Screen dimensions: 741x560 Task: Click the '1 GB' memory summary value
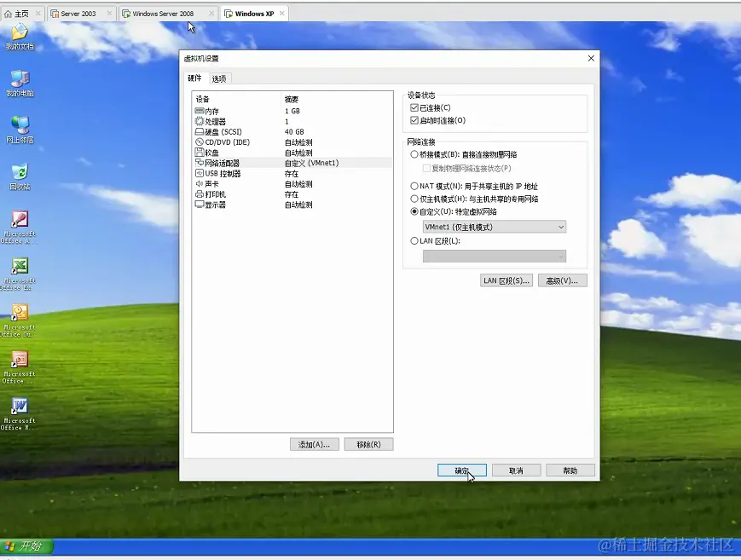click(x=292, y=111)
